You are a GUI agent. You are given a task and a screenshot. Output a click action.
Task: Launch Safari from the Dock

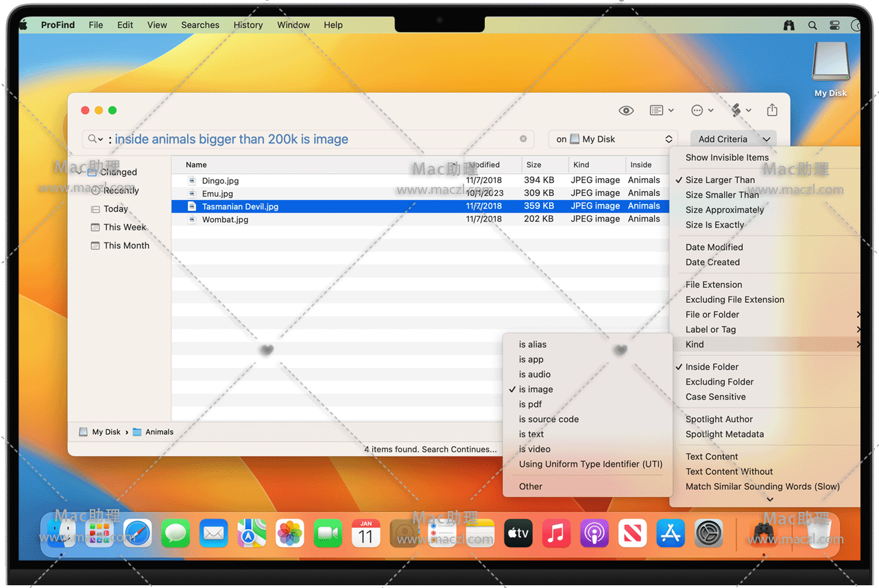click(x=137, y=532)
